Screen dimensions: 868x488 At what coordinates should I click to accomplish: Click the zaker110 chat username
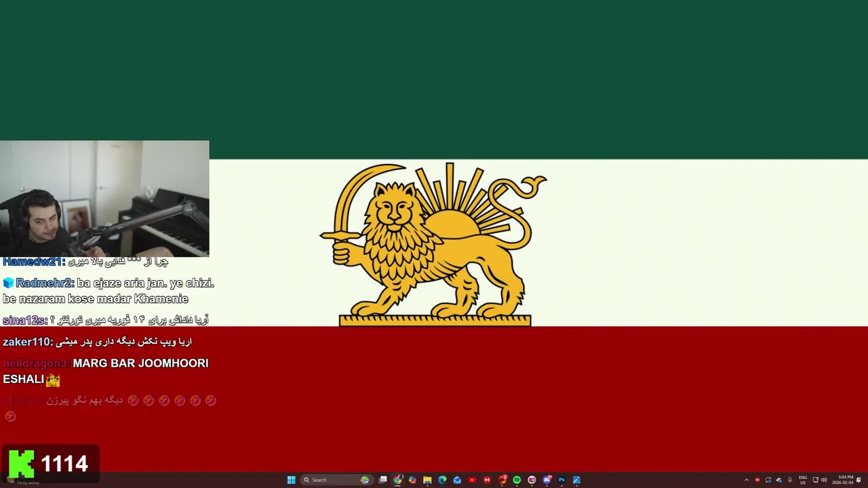pyautogui.click(x=27, y=342)
